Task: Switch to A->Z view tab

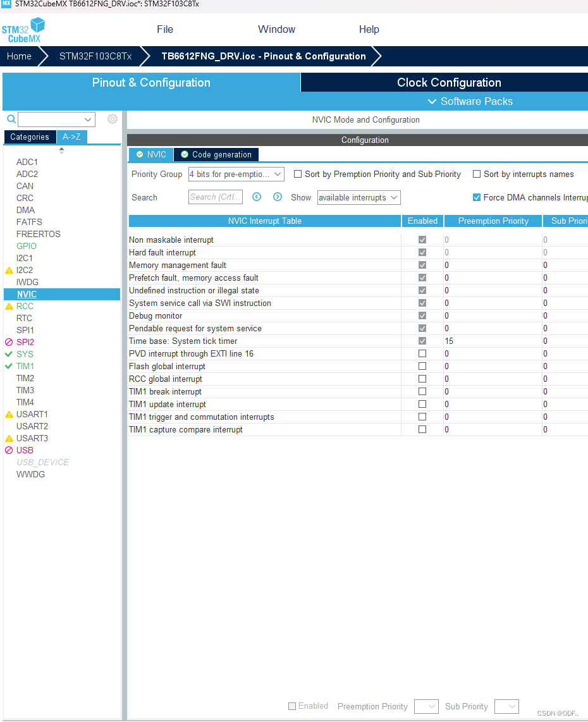Action: (71, 137)
